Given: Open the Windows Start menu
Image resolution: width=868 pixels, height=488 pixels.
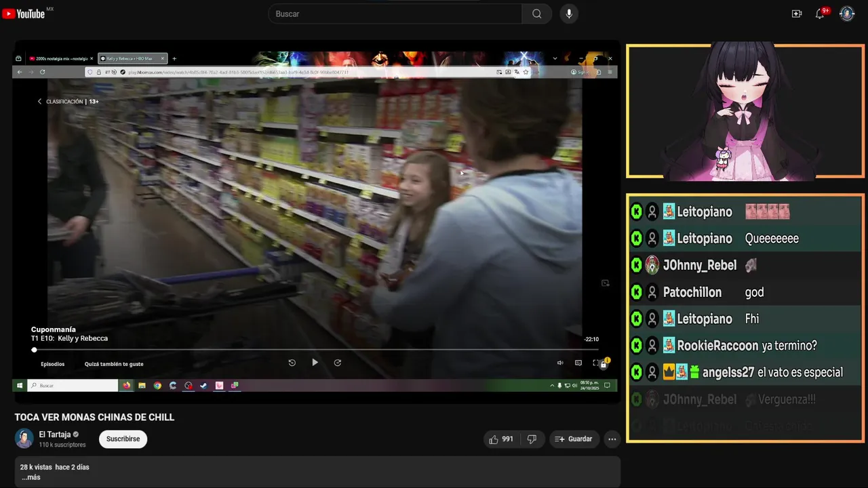Looking at the screenshot, I should pos(18,385).
